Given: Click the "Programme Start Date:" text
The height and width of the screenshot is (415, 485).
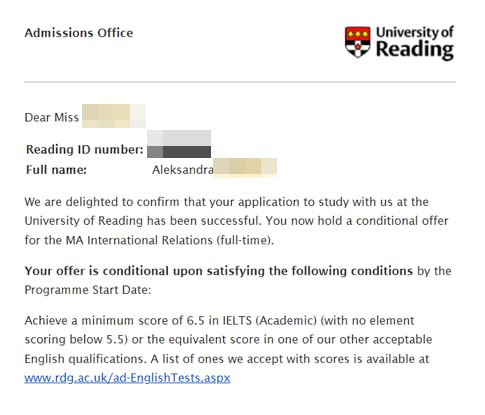Looking at the screenshot, I should click(88, 290).
